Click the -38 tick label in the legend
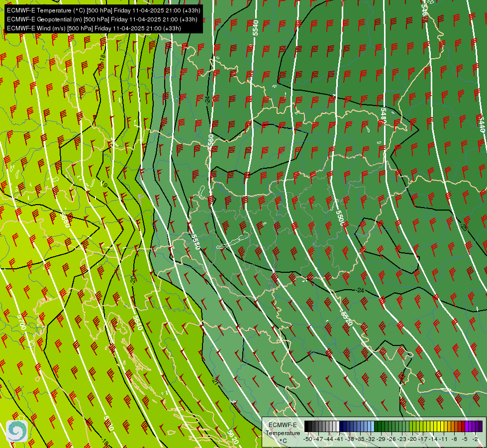The height and width of the screenshot is (448, 487). point(349,439)
